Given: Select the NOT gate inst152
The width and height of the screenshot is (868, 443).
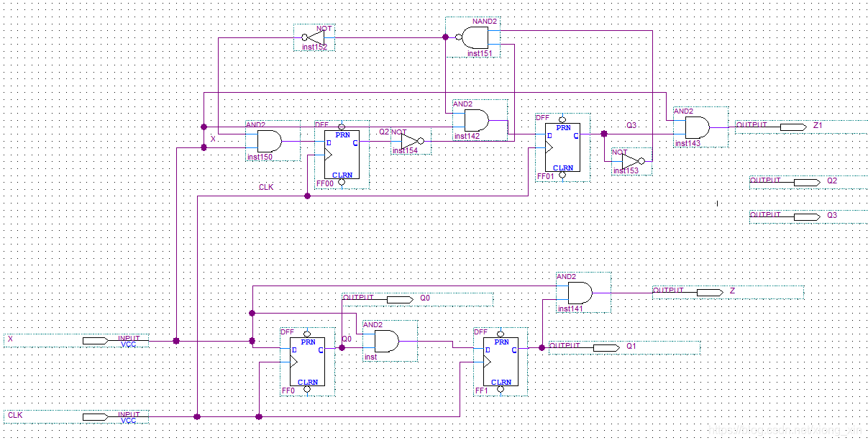Looking at the screenshot, I should click(314, 37).
